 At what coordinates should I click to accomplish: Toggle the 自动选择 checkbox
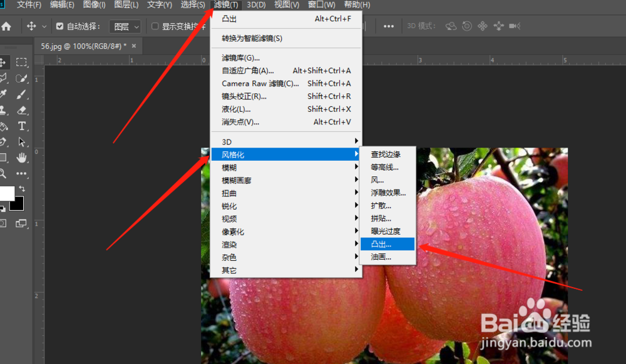point(59,26)
